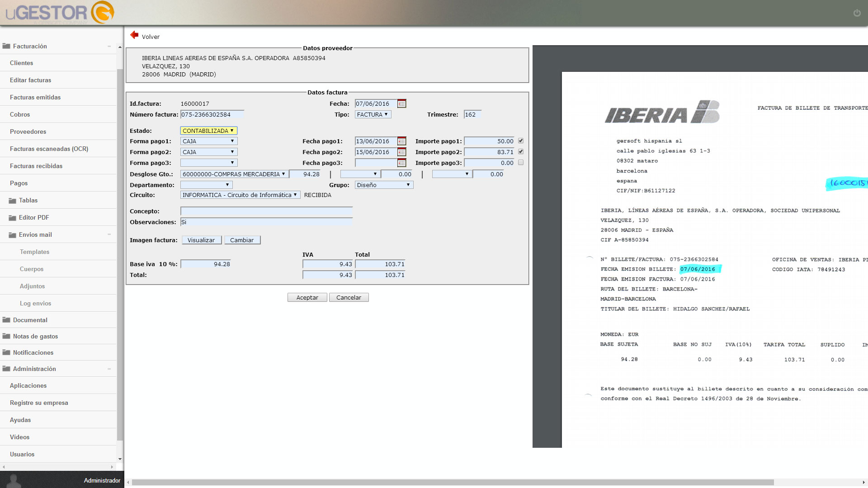Open Templates under Envios mail
The height and width of the screenshot is (488, 868).
point(58,252)
